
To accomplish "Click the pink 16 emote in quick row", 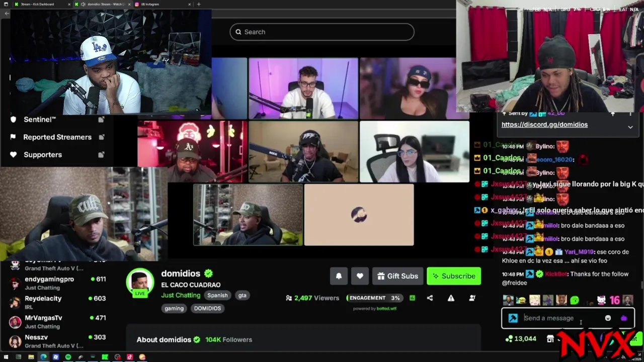I will [x=614, y=301].
